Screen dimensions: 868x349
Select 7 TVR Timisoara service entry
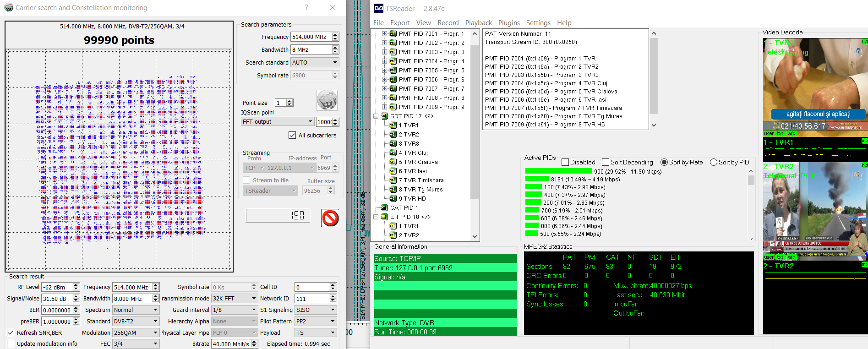(x=421, y=180)
